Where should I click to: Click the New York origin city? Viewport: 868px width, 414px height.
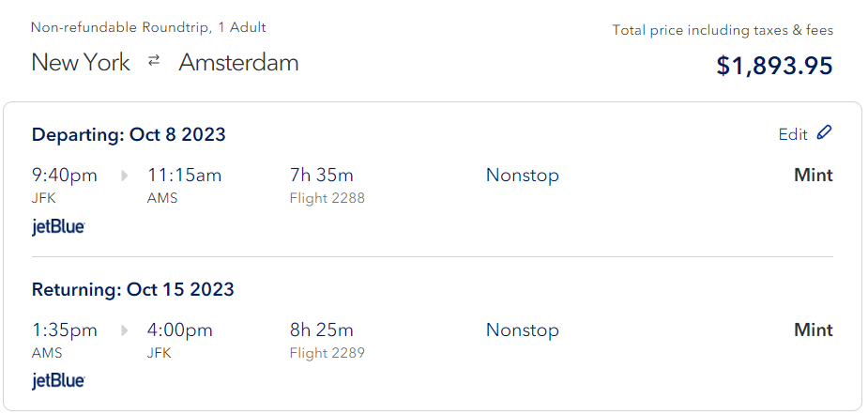point(81,63)
